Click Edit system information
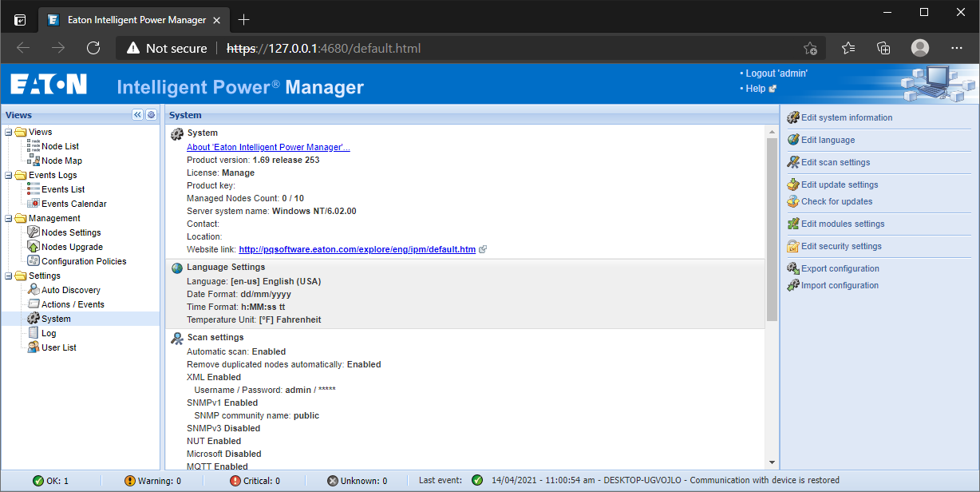Viewport: 980px width, 492px height. [847, 117]
